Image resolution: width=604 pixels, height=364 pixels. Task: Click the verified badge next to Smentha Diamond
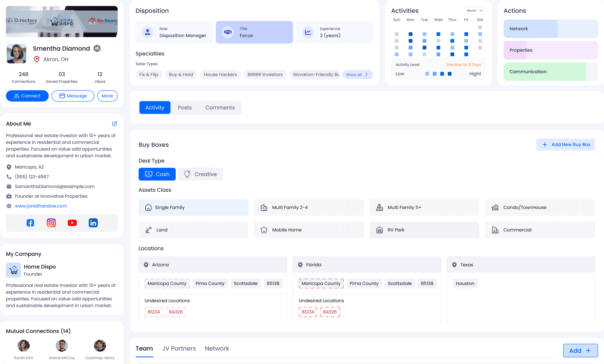click(97, 49)
